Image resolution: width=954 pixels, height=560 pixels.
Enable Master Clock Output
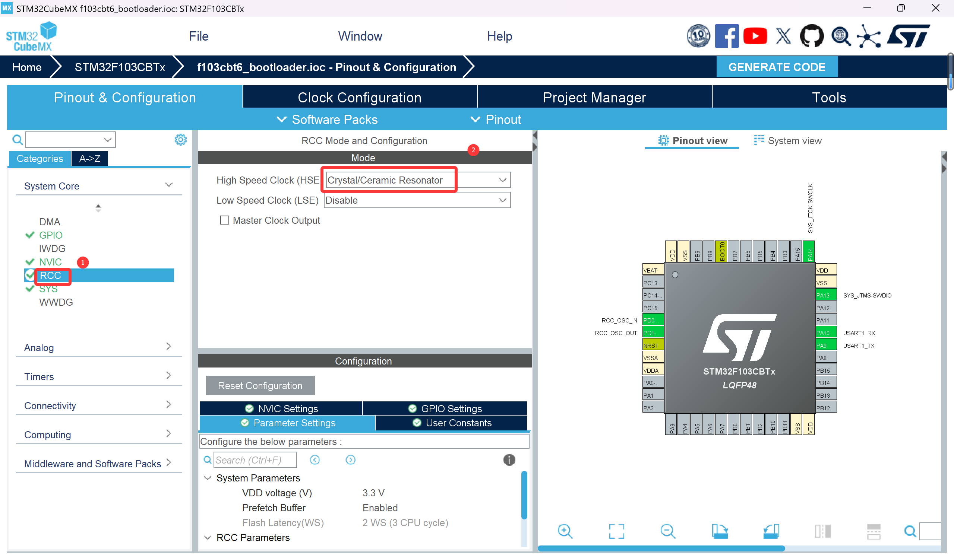tap(224, 220)
